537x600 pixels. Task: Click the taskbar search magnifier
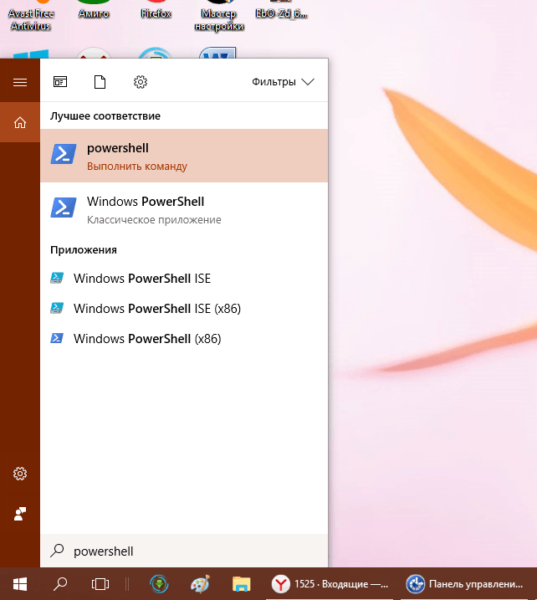pos(60,584)
